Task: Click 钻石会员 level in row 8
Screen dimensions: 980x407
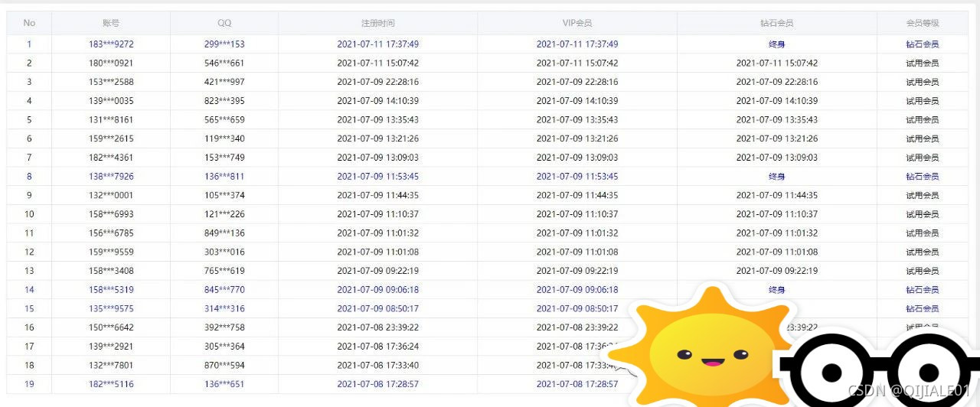Action: click(x=922, y=177)
